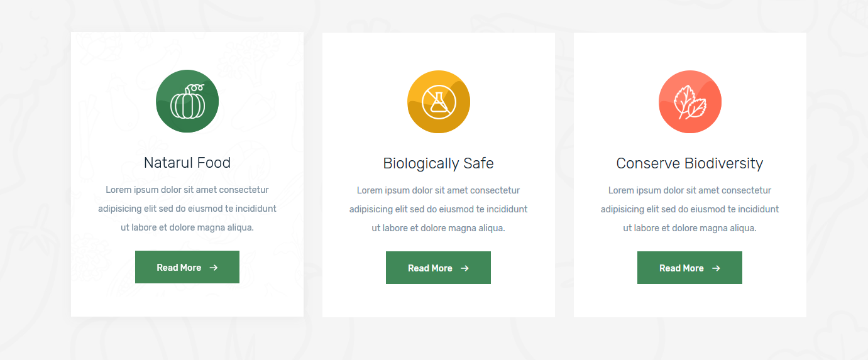Click "adipisicing elit" line in Natarul Food card

click(187, 209)
